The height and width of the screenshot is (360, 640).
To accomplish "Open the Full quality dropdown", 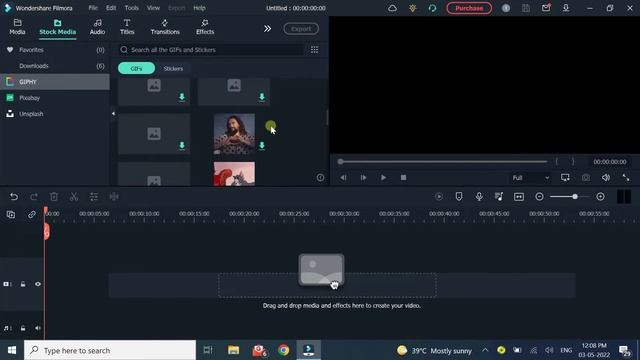I will (x=530, y=178).
